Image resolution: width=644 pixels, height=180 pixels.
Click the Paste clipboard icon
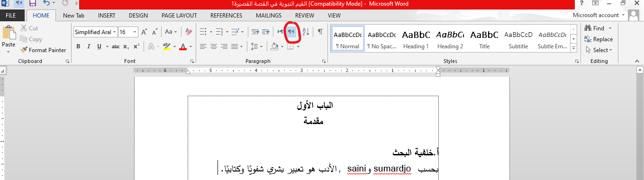click(x=9, y=32)
